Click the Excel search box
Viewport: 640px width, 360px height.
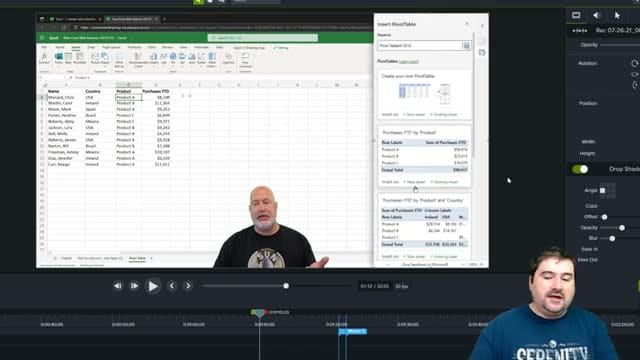click(262, 38)
